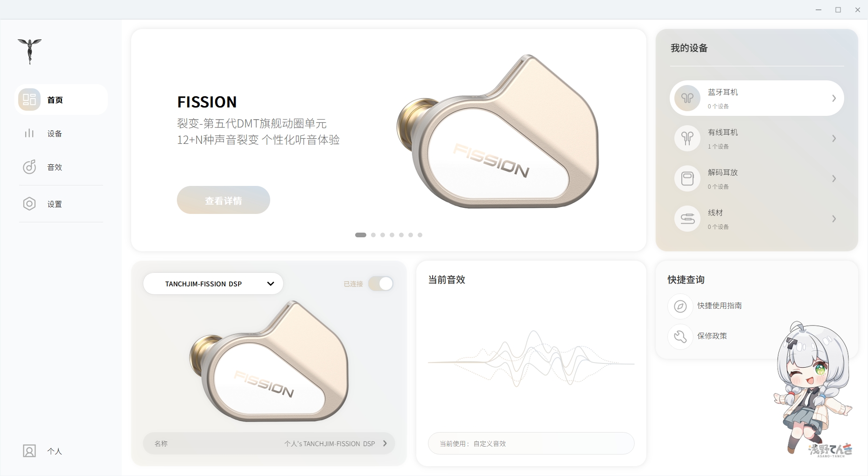Open the 音效 music note icon
The width and height of the screenshot is (868, 476).
pos(29,167)
